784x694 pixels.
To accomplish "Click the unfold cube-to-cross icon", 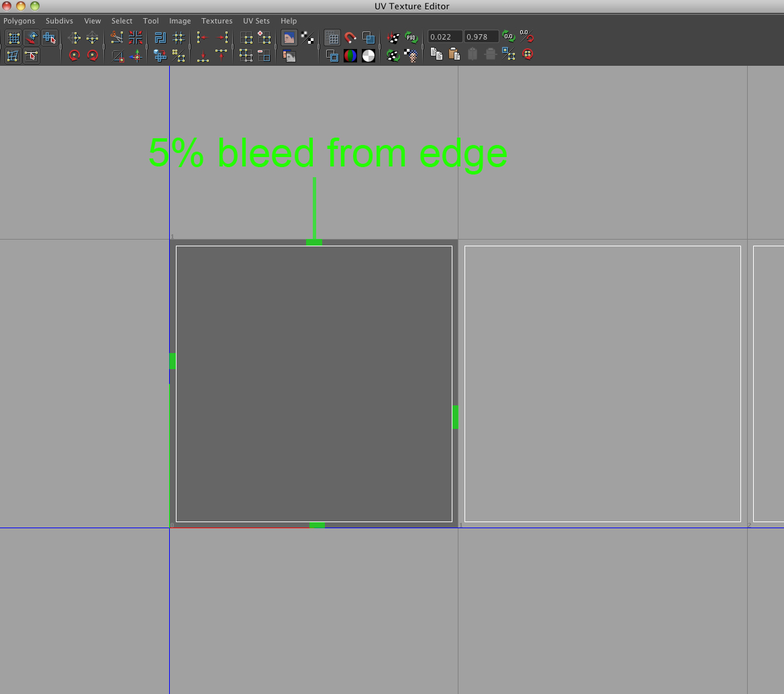I will pyautogui.click(x=160, y=56).
